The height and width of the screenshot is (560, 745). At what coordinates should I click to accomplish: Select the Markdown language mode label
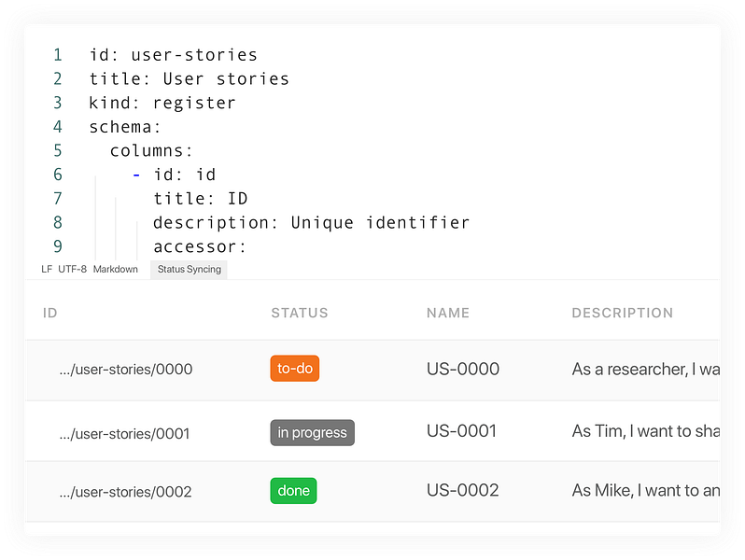point(116,270)
